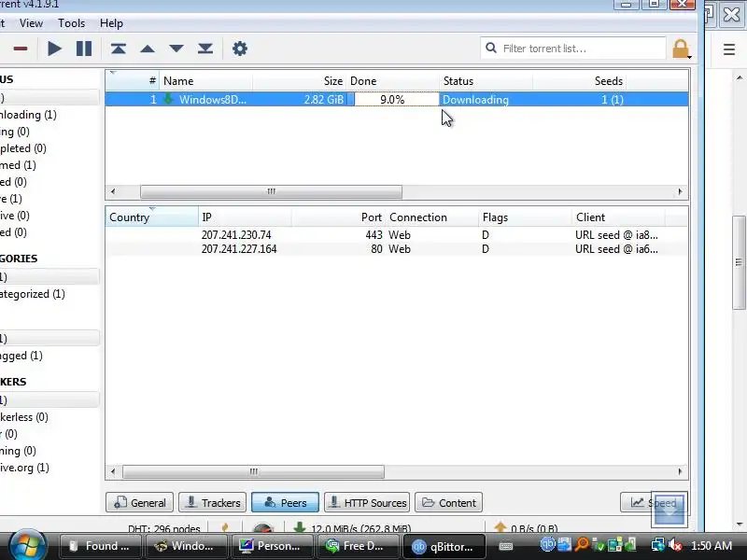Sort the peers list by IP column

(x=245, y=217)
